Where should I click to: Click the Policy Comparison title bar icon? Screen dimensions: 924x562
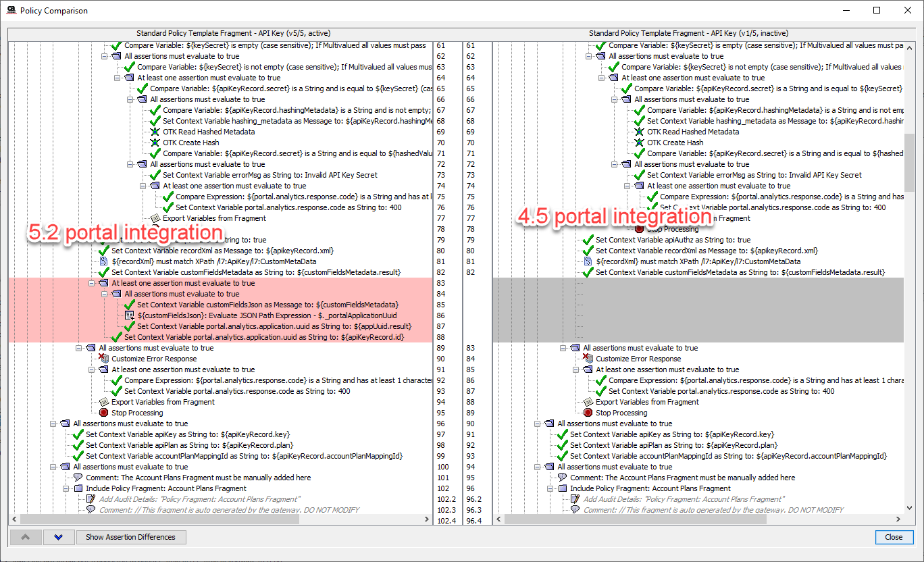click(11, 10)
